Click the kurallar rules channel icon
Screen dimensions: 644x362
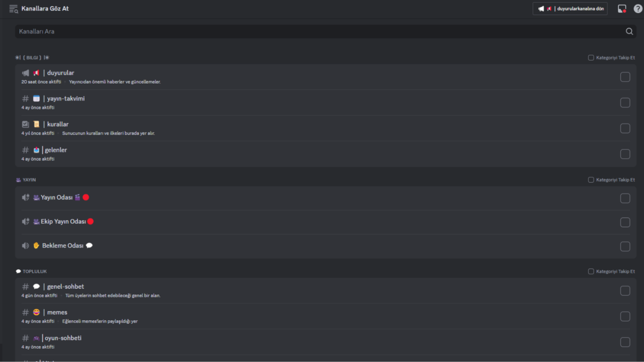[x=26, y=124]
